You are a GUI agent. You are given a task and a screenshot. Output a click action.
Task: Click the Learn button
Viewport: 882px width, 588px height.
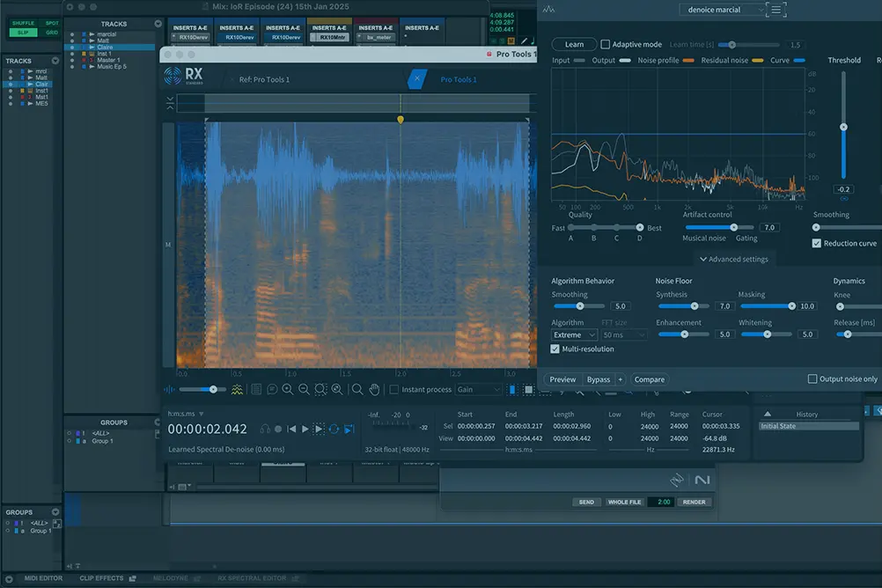[x=574, y=44]
